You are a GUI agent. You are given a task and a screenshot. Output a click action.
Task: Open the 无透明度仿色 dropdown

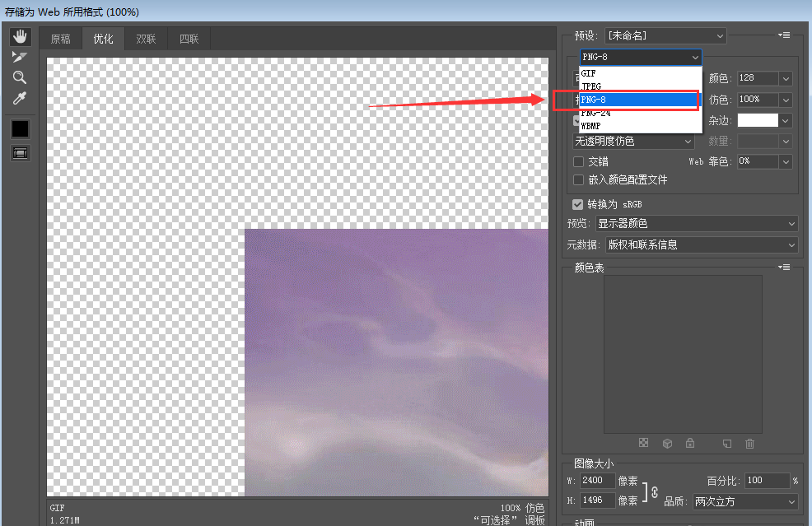(x=634, y=141)
